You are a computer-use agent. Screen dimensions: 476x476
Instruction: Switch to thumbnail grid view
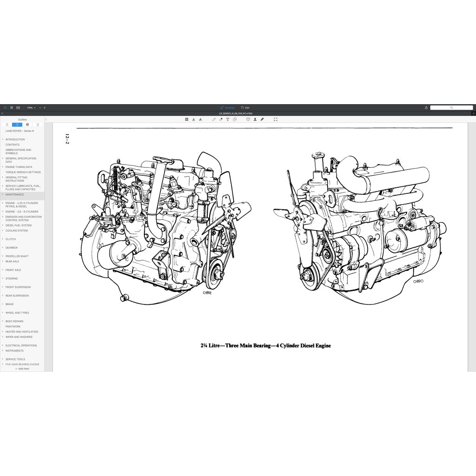[12, 107]
